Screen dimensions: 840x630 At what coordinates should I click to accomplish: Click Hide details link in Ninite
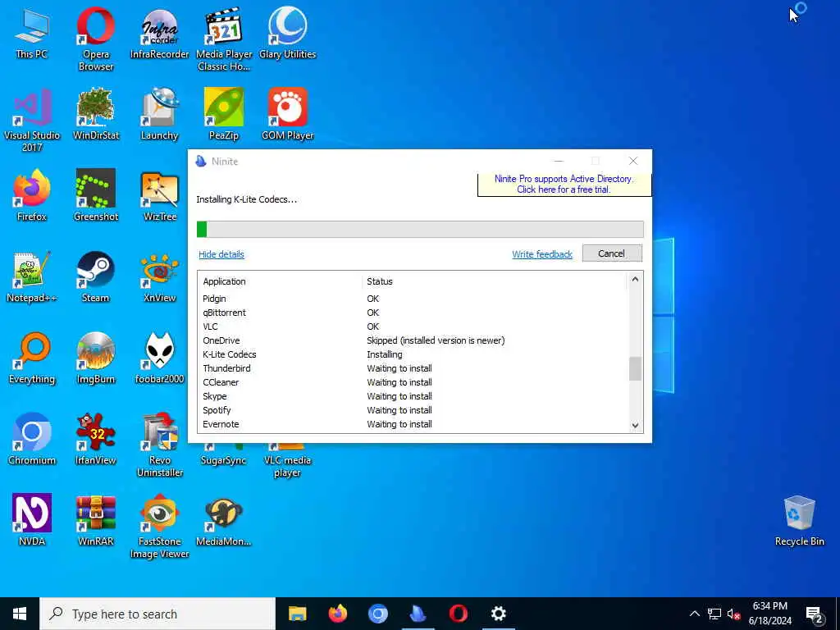(221, 254)
